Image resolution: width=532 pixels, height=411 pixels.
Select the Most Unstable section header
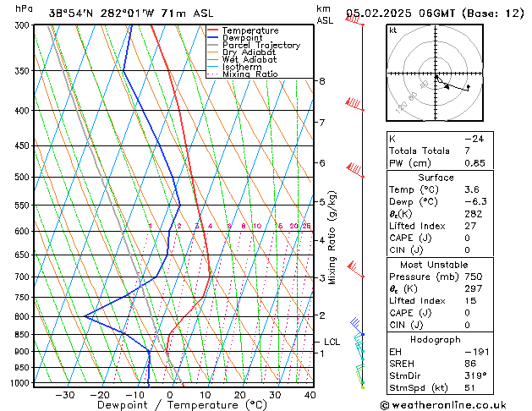coord(435,264)
